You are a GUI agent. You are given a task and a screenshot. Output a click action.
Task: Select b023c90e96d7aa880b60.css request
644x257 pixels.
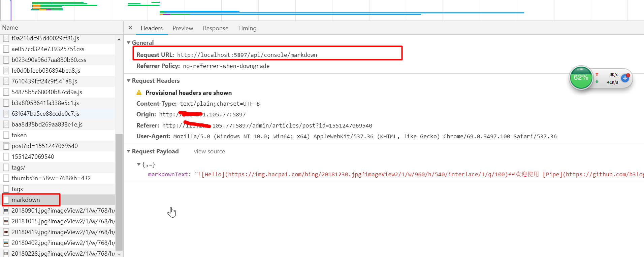pos(57,60)
